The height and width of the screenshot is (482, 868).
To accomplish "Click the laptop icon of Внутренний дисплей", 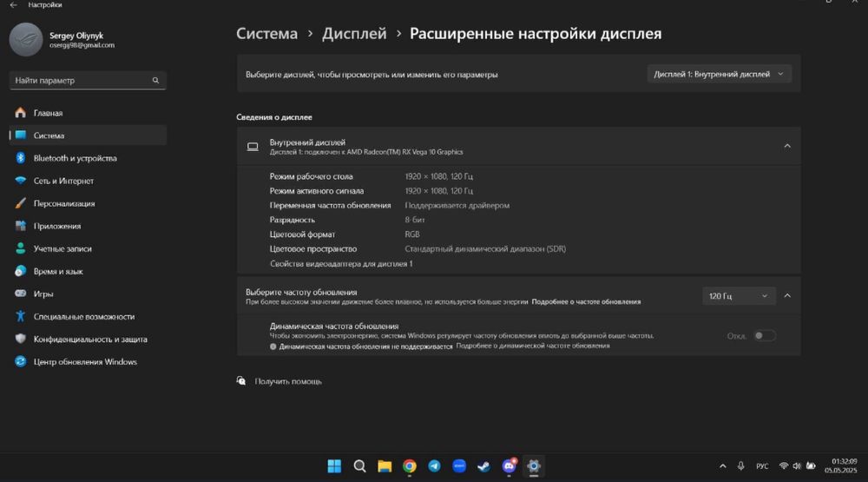I will pyautogui.click(x=253, y=147).
